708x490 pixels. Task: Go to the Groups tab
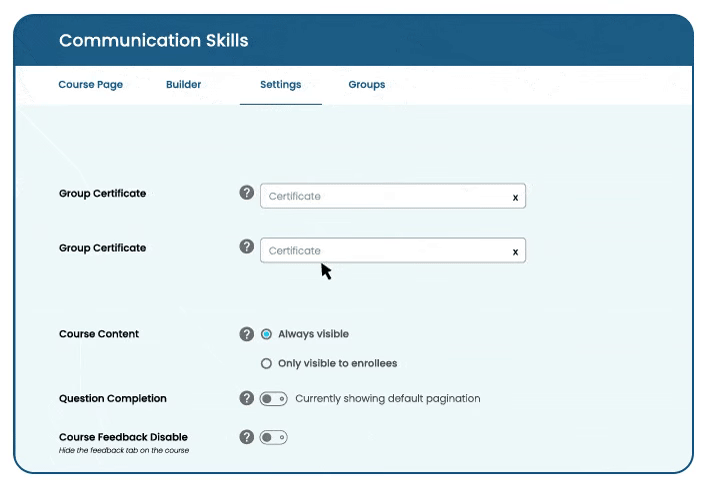367,85
